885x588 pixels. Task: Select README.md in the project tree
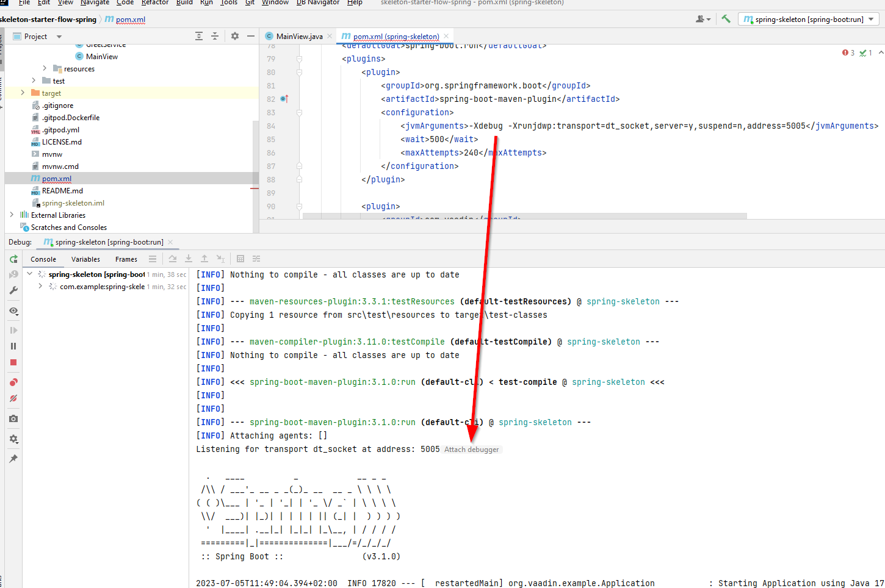pos(62,191)
